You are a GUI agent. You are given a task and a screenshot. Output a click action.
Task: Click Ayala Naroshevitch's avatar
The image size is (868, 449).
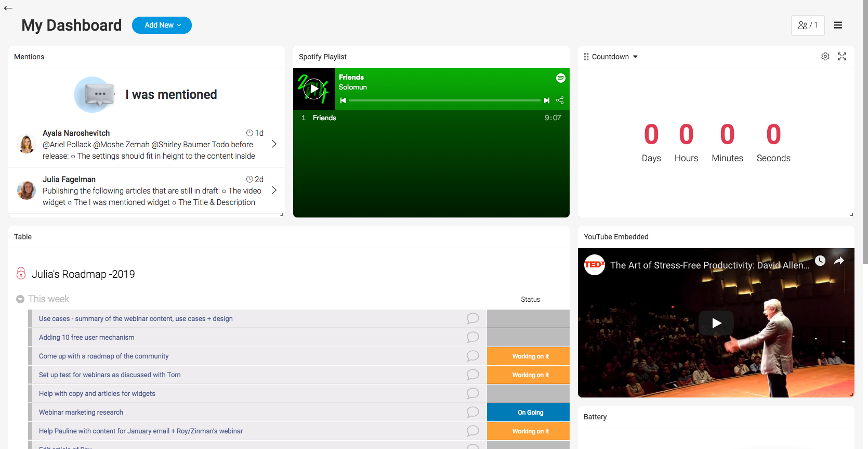[26, 144]
